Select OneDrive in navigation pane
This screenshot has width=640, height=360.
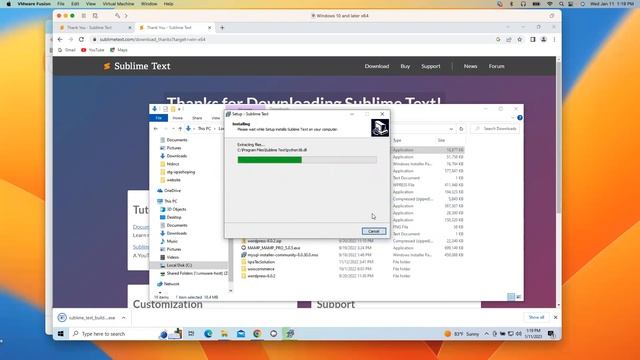pos(169,191)
